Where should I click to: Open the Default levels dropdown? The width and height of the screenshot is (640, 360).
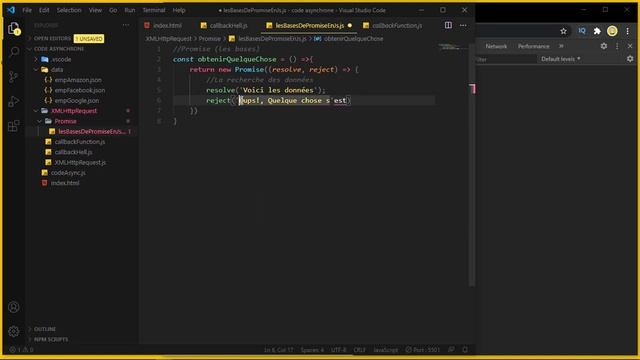coord(560,59)
